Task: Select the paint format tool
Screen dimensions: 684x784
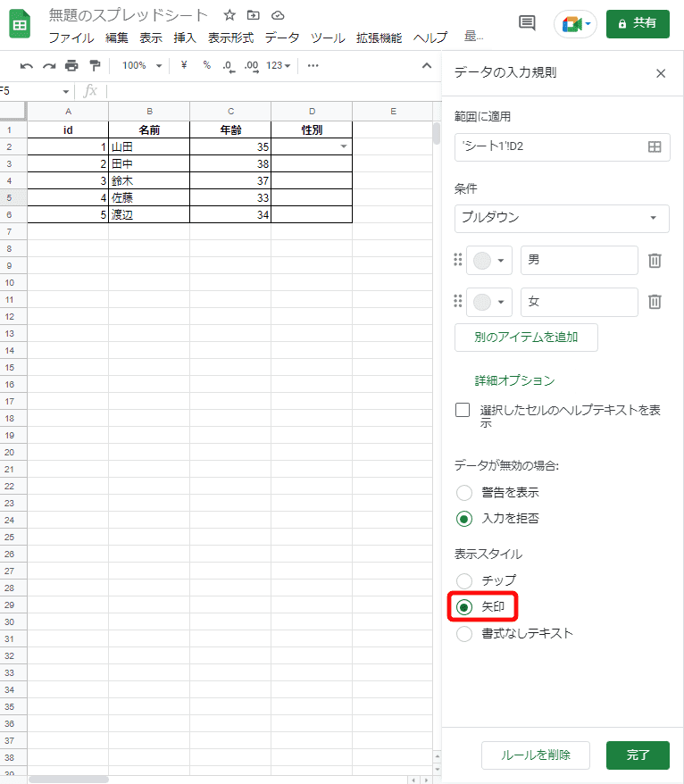Action: (x=95, y=65)
